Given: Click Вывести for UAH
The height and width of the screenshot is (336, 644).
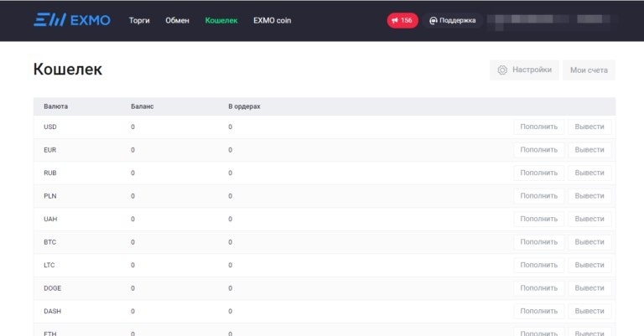Looking at the screenshot, I should pos(589,219).
